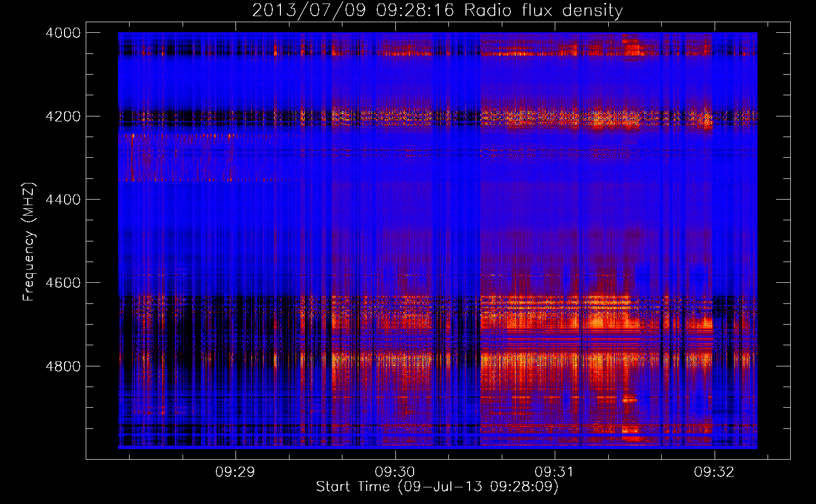Click the 'Frequency (MHZ)' y-axis title
Viewport: 816px width, 504px height.
[29, 242]
